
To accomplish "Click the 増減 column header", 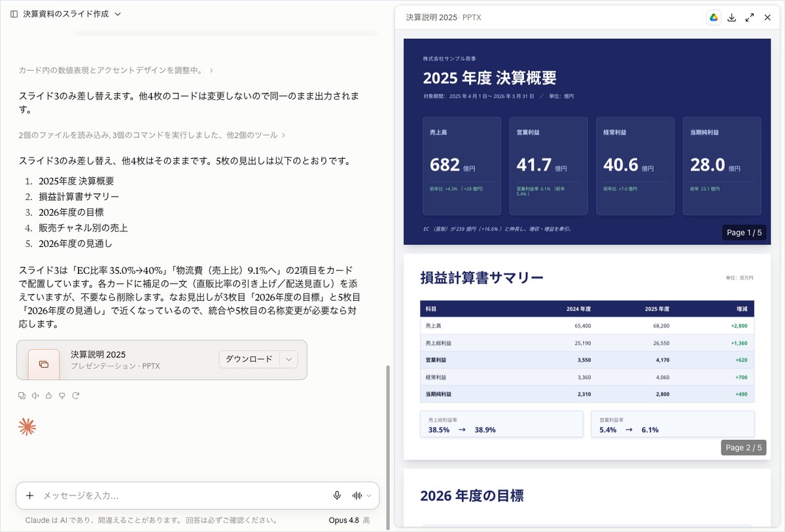I will pyautogui.click(x=742, y=309).
